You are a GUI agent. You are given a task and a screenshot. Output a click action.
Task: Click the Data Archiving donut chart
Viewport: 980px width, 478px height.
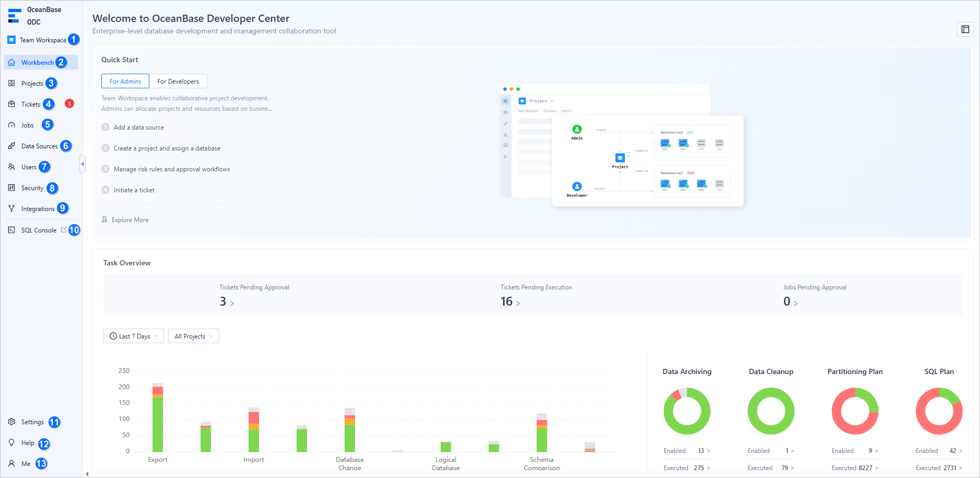[687, 411]
